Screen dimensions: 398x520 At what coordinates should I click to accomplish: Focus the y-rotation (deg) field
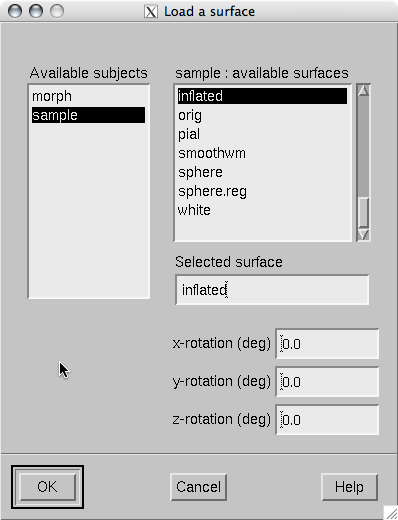[327, 382]
